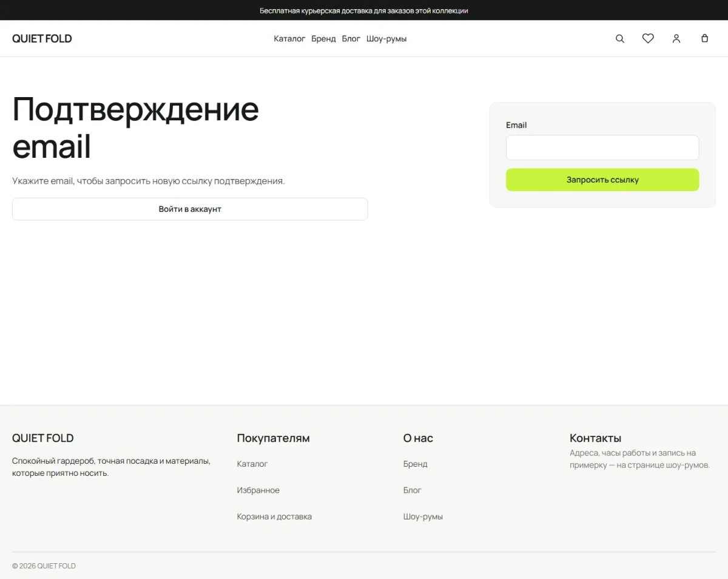Click the Контакты footer heading

click(595, 438)
